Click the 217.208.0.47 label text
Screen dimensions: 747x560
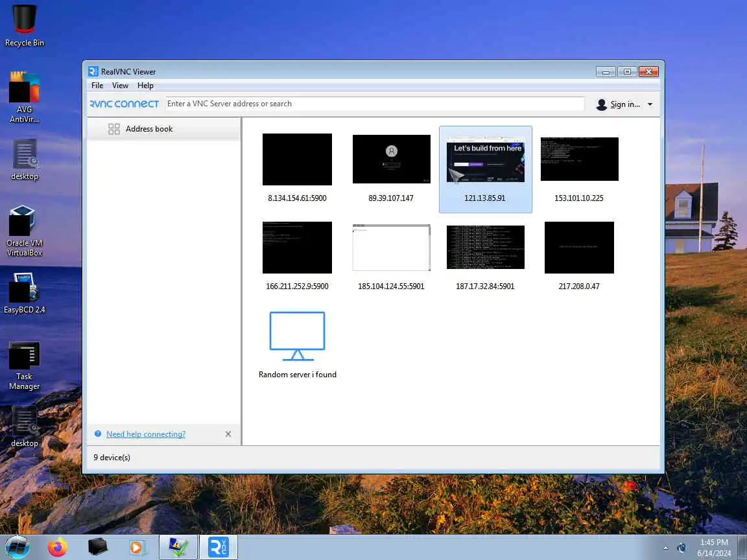tap(579, 286)
